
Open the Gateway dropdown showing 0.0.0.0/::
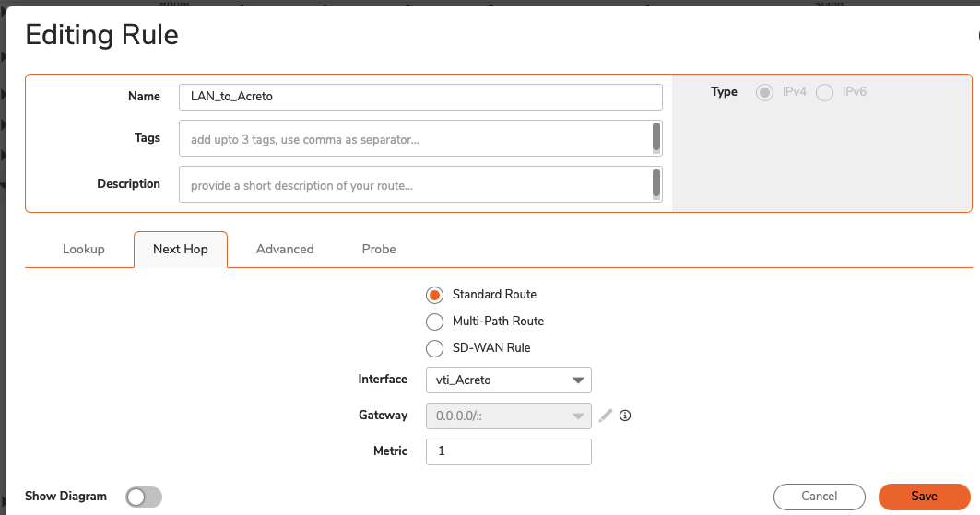pos(509,416)
